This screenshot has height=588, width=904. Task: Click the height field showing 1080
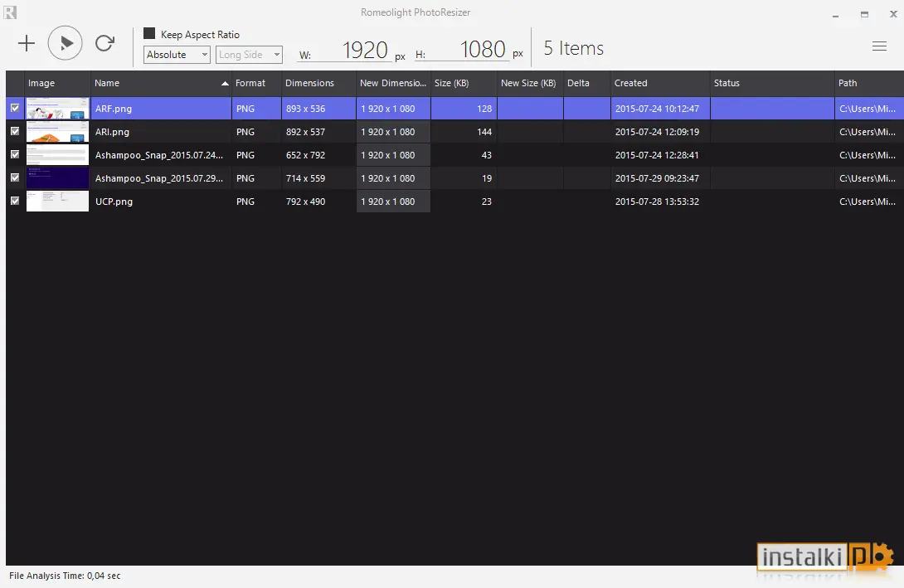pos(470,50)
